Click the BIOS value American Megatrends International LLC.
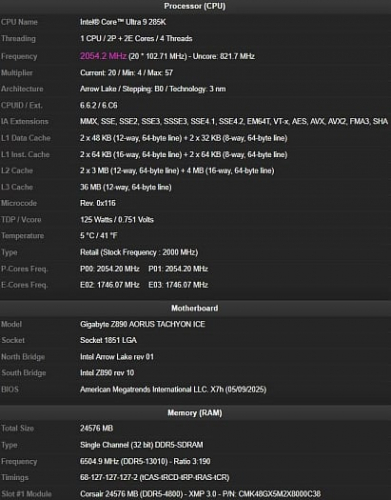This screenshot has width=391, height=500. (173, 390)
